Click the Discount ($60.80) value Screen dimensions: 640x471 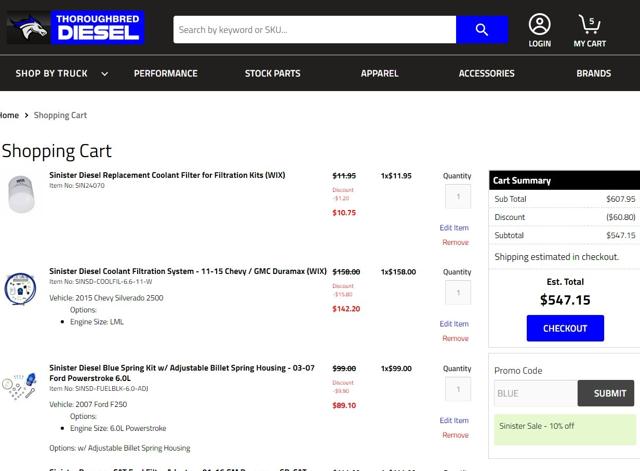click(621, 217)
